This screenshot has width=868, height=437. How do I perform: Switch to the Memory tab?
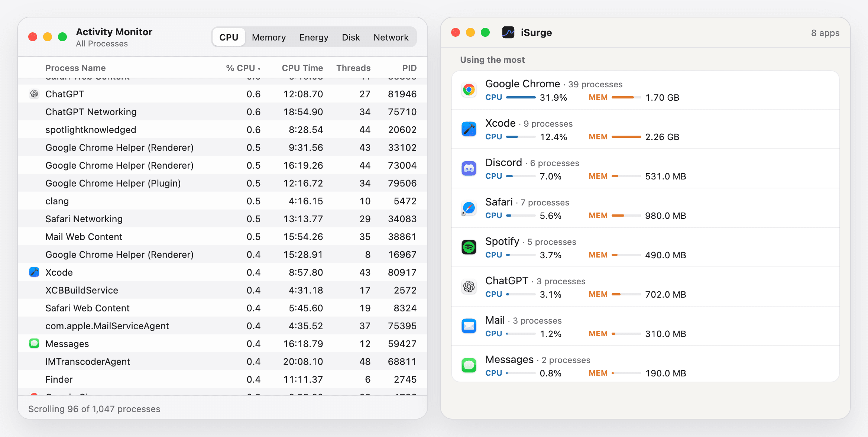click(269, 37)
